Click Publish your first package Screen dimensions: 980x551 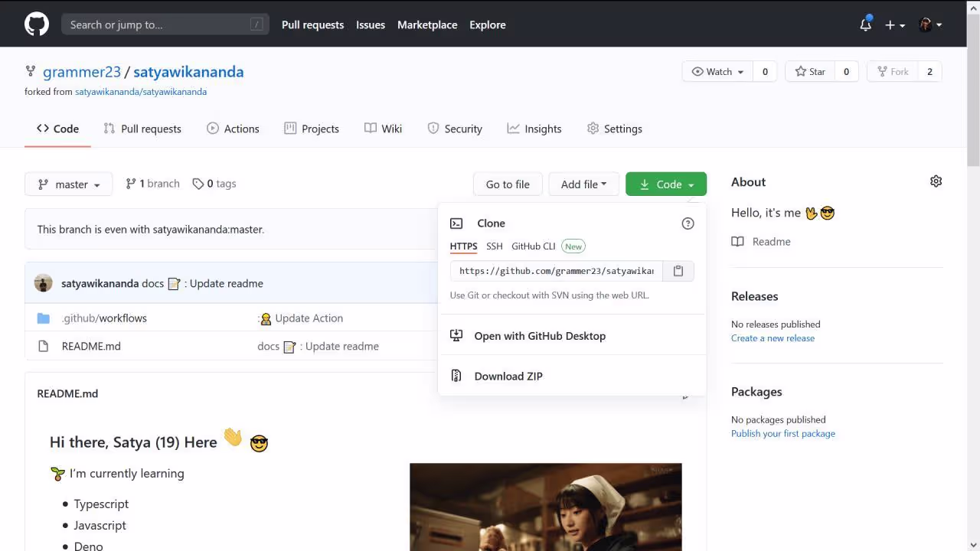tap(783, 433)
